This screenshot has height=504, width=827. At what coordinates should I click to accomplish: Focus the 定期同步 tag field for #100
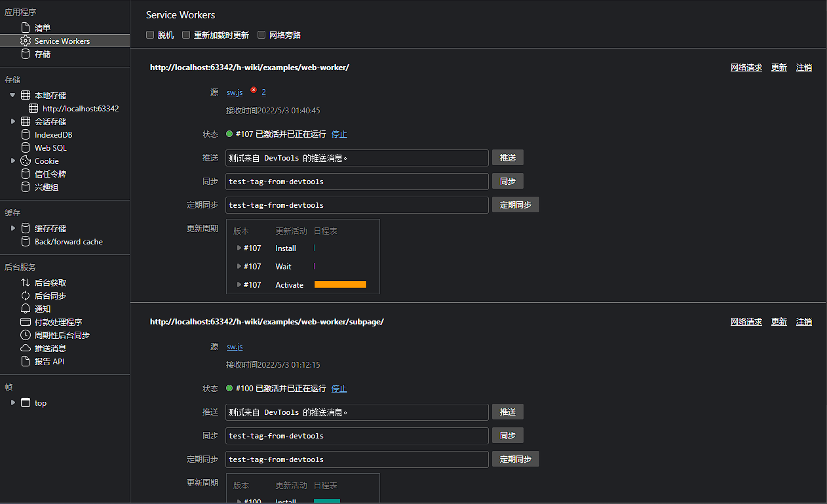[357, 459]
